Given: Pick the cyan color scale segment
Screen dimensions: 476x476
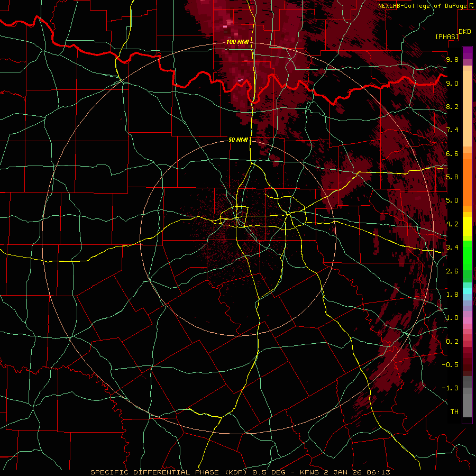Looking at the screenshot, I should point(467,291).
